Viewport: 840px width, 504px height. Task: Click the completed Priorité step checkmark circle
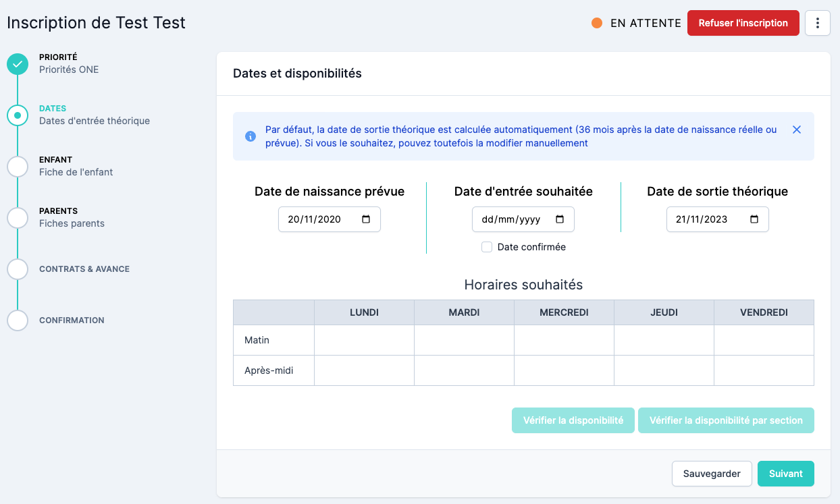pos(18,64)
